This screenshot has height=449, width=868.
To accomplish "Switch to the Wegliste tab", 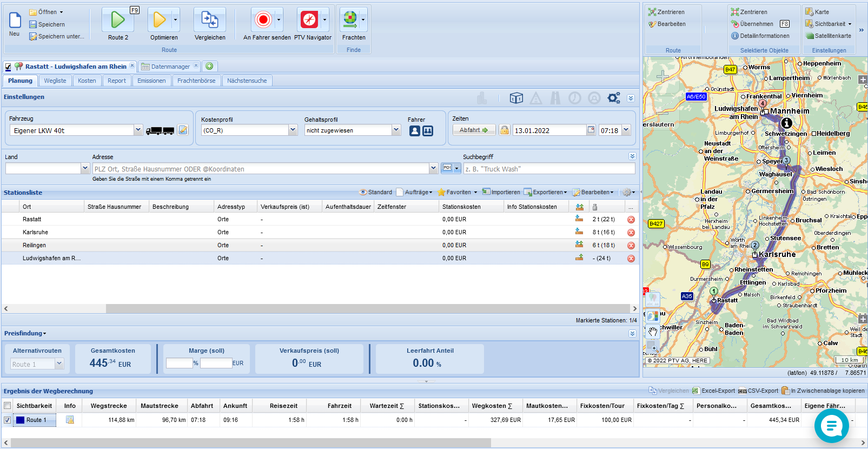I will point(55,81).
